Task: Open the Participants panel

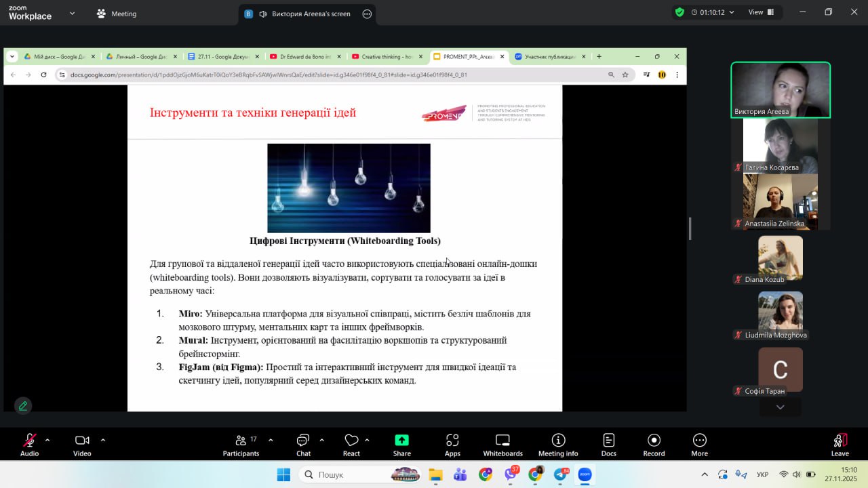Action: point(241,444)
